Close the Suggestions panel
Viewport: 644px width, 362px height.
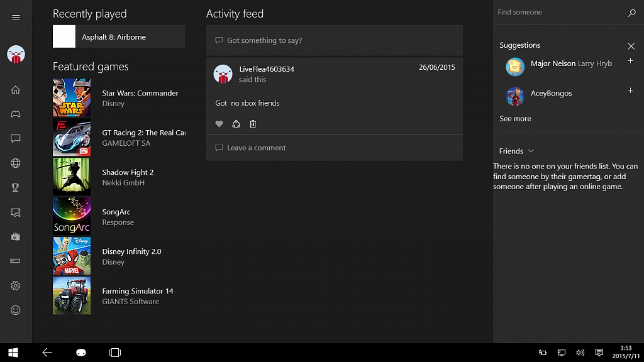631,46
